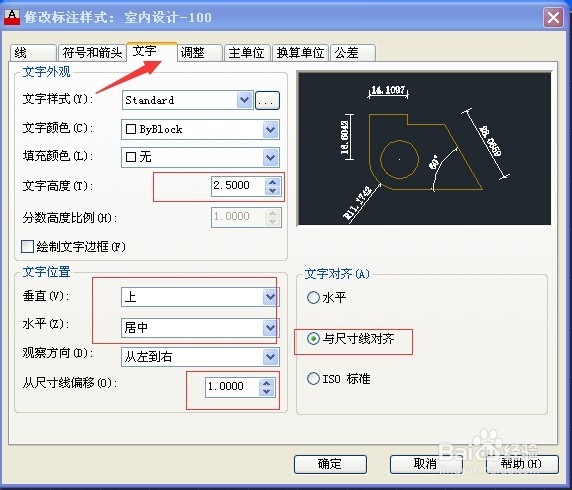572x490 pixels.
Task: Click the 帮助(H) button
Action: pyautogui.click(x=522, y=464)
